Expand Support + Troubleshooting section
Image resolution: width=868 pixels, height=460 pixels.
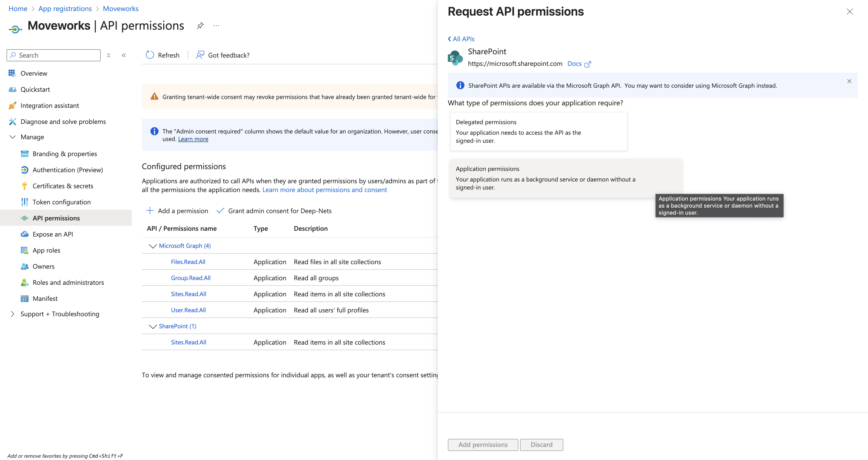(13, 314)
